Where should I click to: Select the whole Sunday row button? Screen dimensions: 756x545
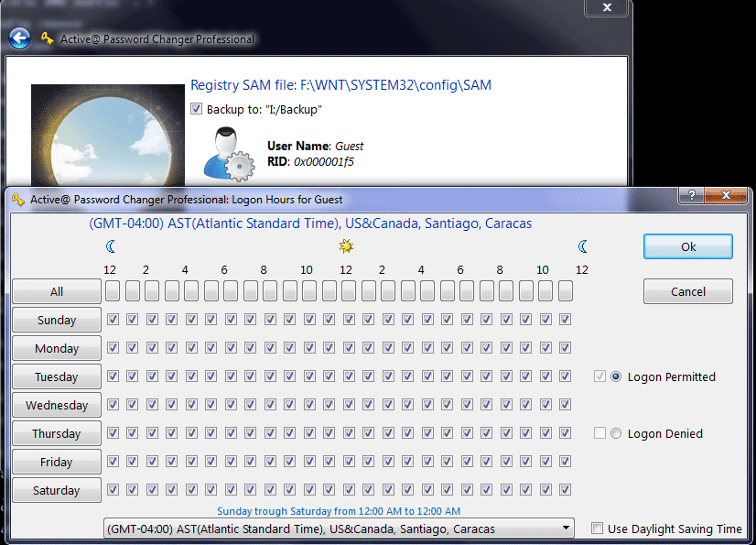pyautogui.click(x=57, y=320)
